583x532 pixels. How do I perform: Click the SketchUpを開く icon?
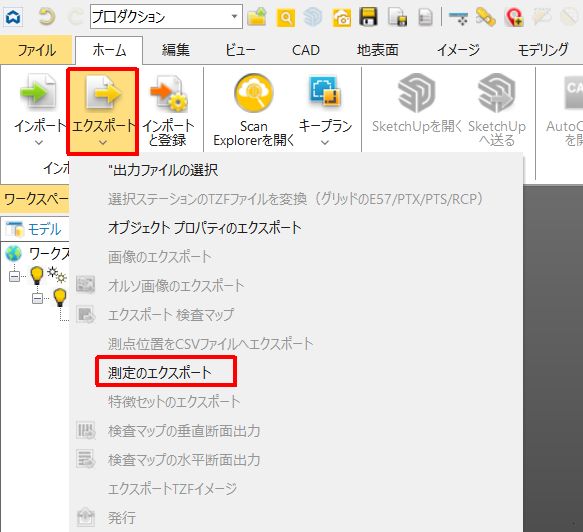416,93
